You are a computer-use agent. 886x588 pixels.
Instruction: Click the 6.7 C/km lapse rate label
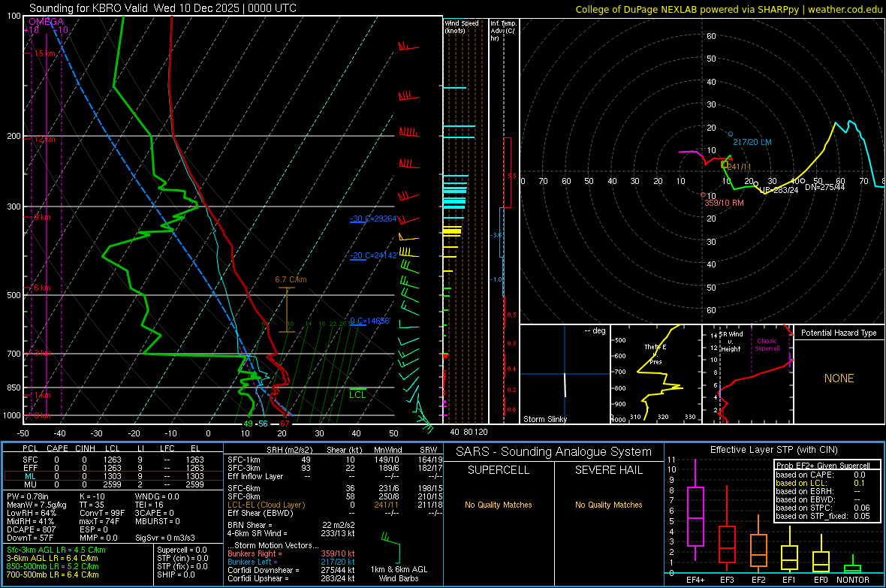click(291, 279)
